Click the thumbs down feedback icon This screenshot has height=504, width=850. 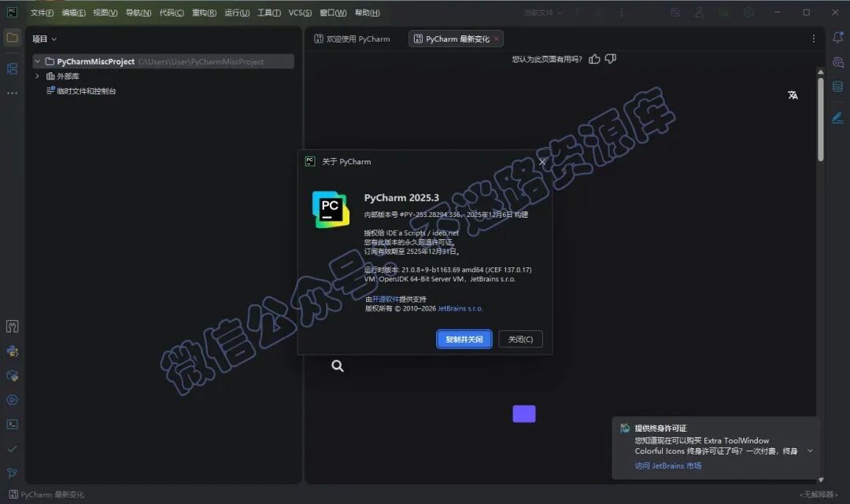pos(611,58)
